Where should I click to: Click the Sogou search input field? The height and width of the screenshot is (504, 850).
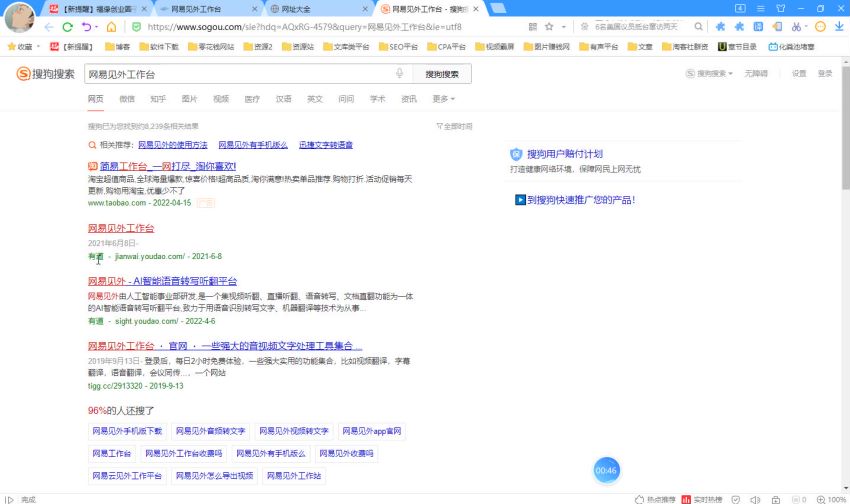[x=239, y=74]
